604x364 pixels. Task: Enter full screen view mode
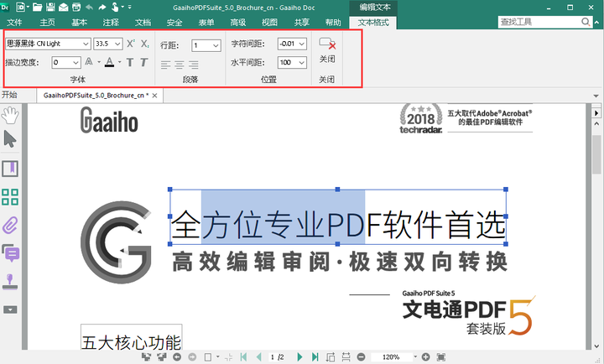[x=441, y=357]
